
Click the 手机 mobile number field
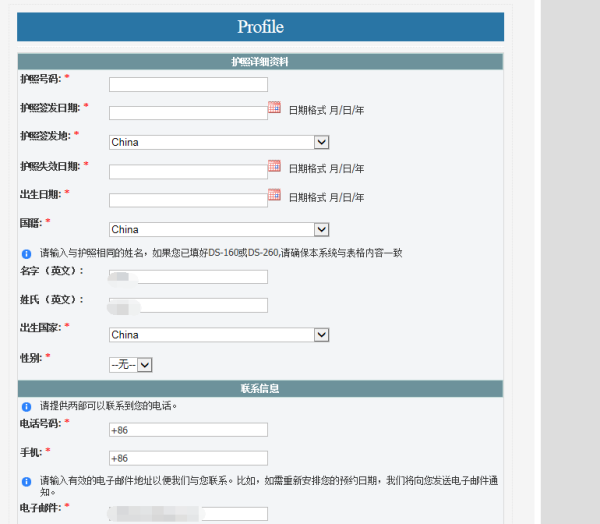(188, 458)
